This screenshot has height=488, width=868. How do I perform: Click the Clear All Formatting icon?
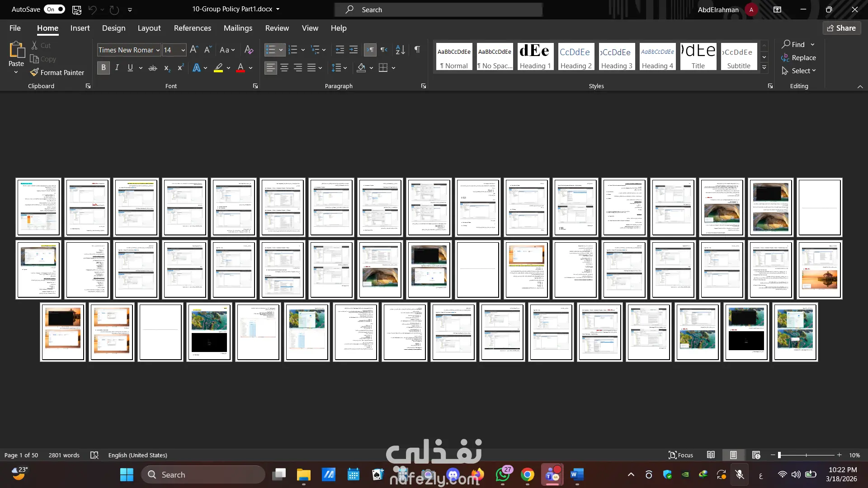pyautogui.click(x=249, y=50)
